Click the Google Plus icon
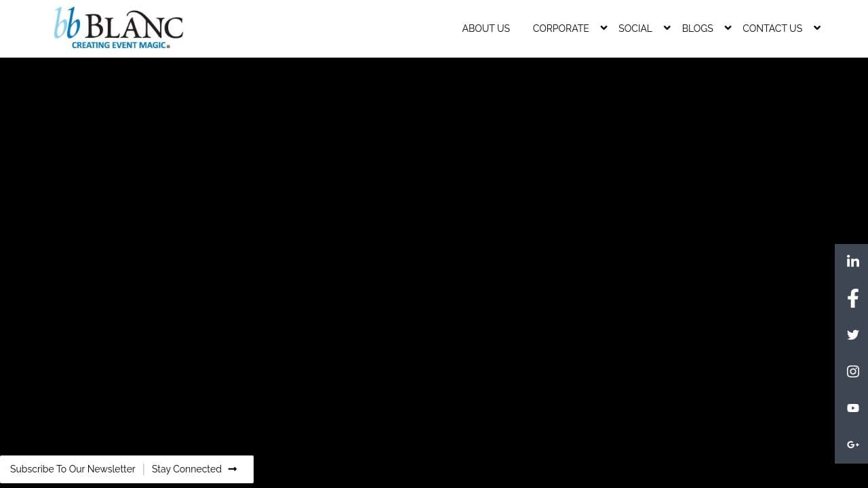868x488 pixels. [852, 445]
